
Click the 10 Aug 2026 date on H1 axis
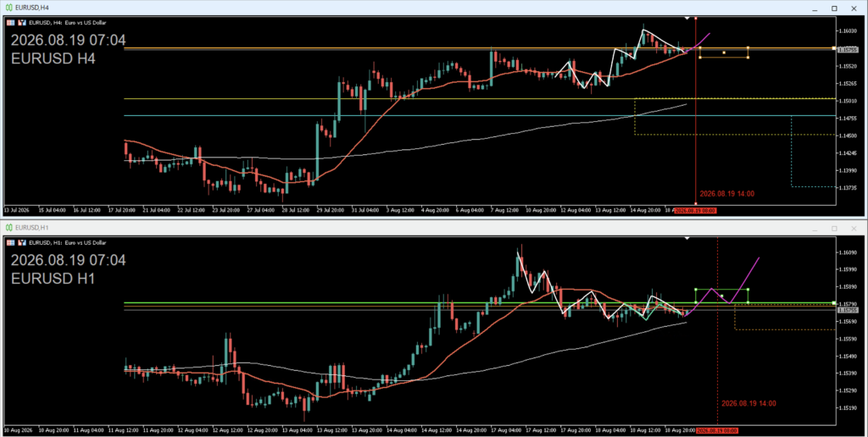point(18,430)
